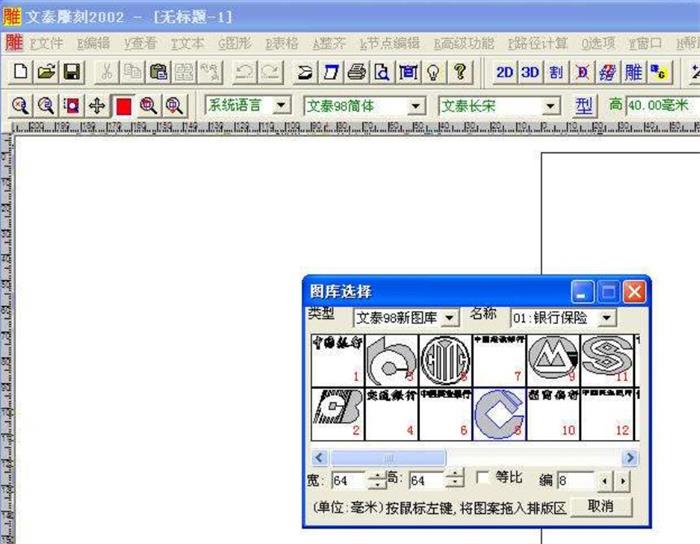Redo the last action

tap(270, 72)
